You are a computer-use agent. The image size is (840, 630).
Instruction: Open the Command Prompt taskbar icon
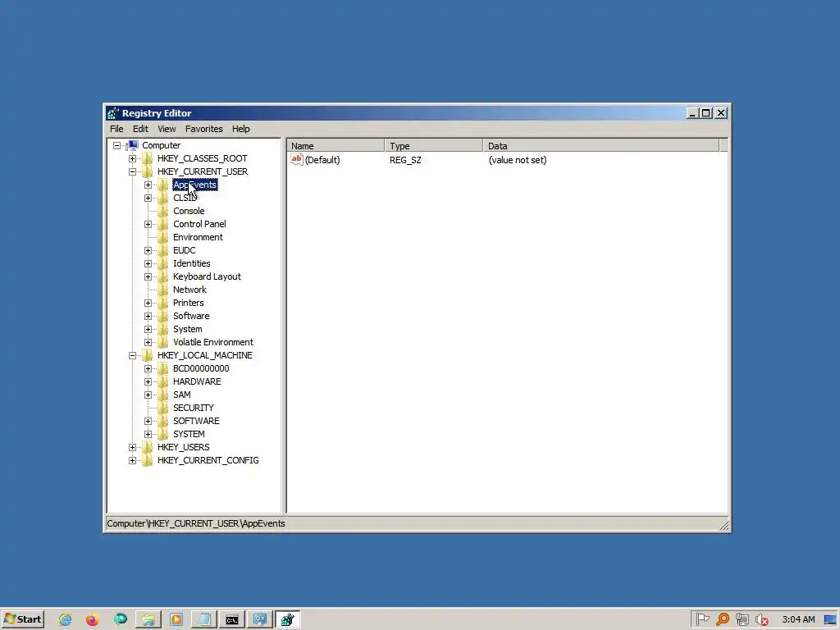tap(232, 620)
